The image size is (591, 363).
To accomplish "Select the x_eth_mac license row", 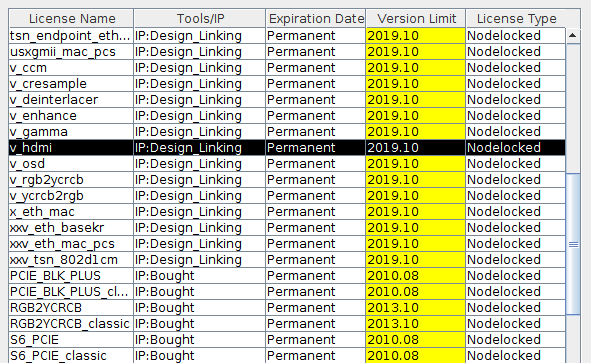I will (x=287, y=212).
